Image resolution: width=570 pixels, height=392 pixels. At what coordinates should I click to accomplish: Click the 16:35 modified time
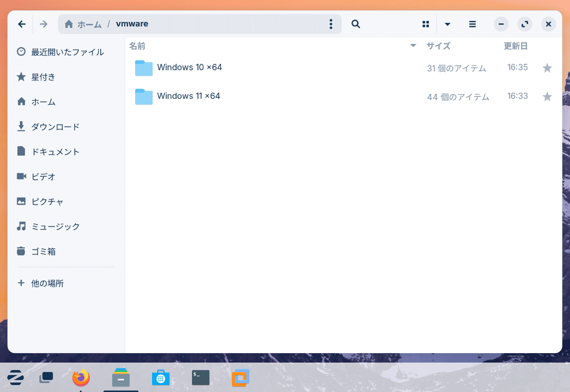tap(517, 67)
